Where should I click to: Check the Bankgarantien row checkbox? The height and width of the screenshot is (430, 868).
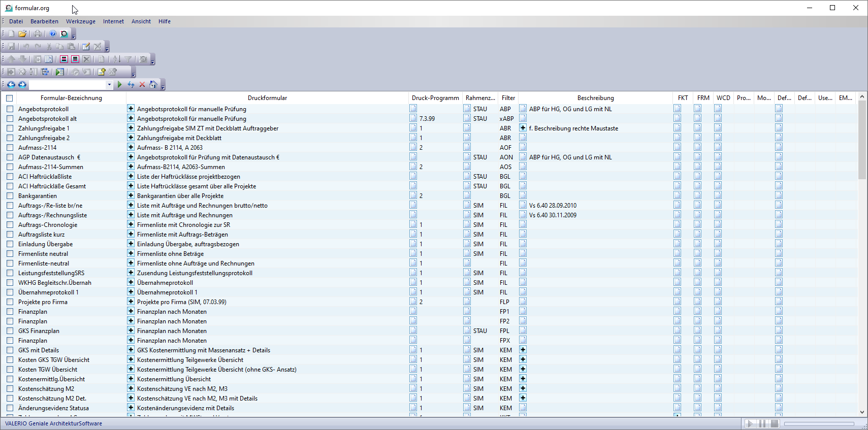click(x=10, y=196)
